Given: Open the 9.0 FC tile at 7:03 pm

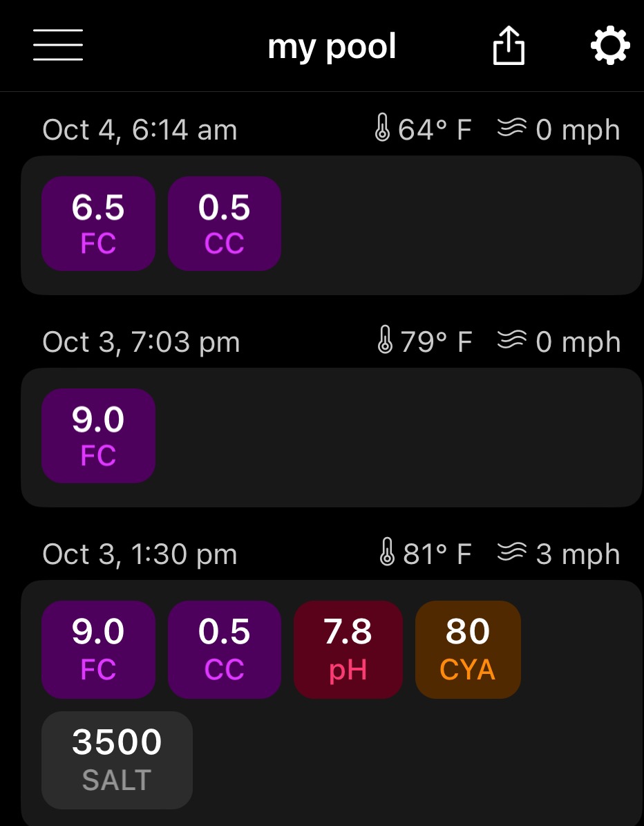Looking at the screenshot, I should pyautogui.click(x=99, y=435).
